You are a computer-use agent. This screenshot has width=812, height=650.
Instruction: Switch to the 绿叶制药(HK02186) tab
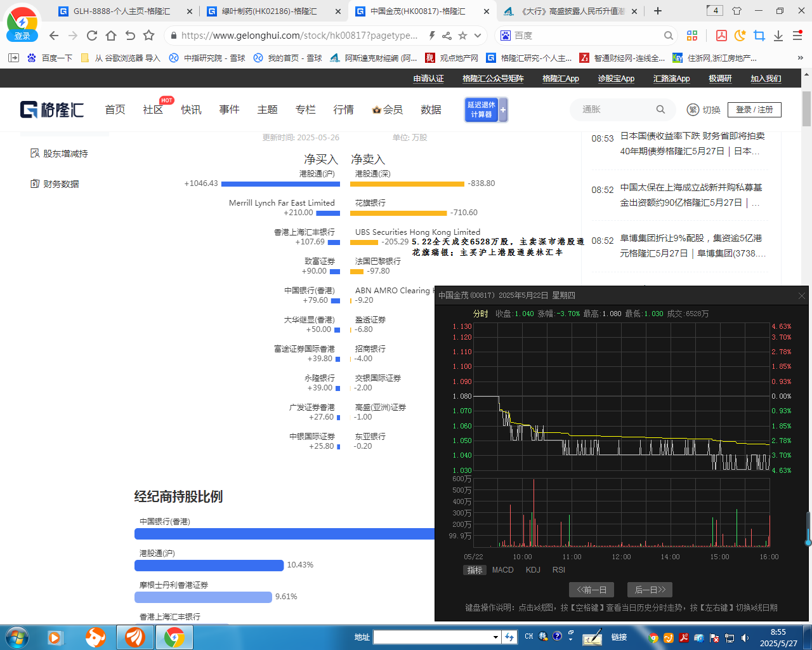tap(269, 11)
